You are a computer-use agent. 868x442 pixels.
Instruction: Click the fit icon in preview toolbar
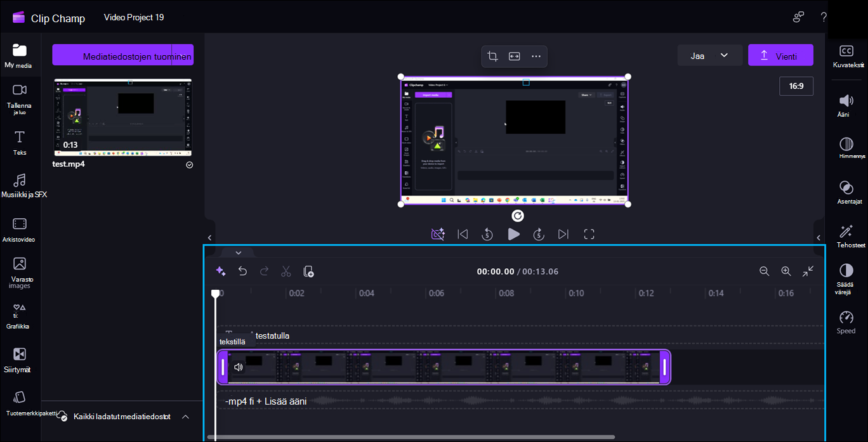(515, 56)
